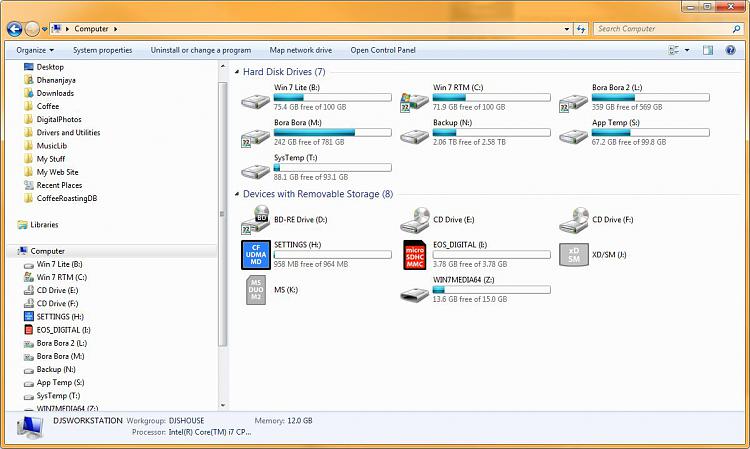Click Bora Bora (M:) usage bar

[x=332, y=132]
